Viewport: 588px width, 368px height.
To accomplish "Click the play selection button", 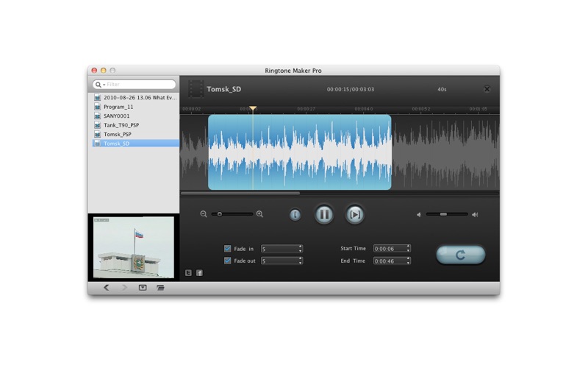I will coord(354,214).
